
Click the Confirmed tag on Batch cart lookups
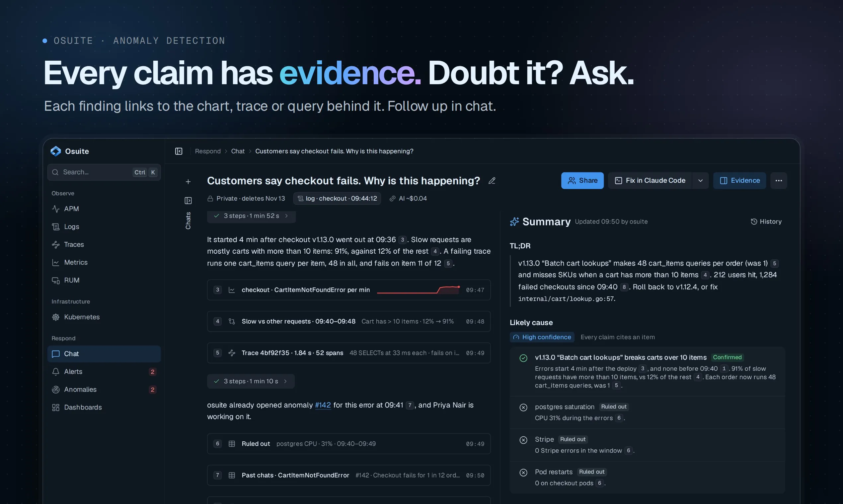click(727, 357)
